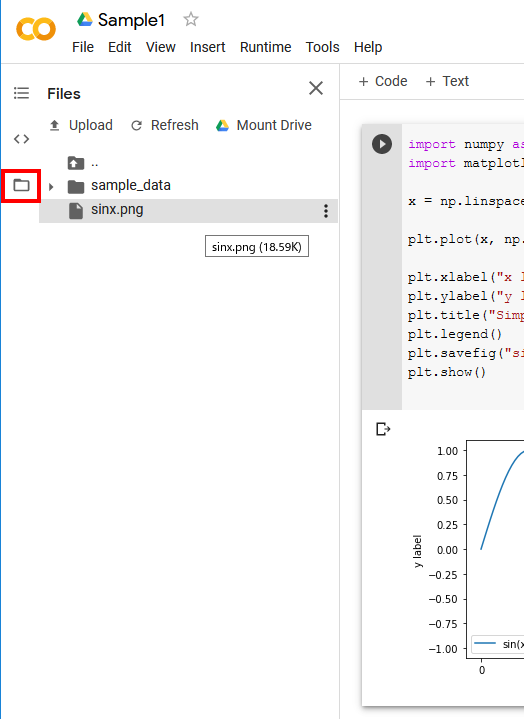Image resolution: width=524 pixels, height=719 pixels.
Task: Open the table of contents sidebar icon
Action: click(x=22, y=93)
